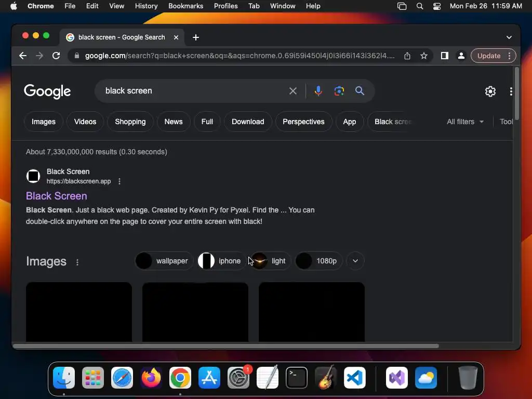Open the blackscreen.app URL link
Viewport: 532px width, 399px height.
(79, 181)
